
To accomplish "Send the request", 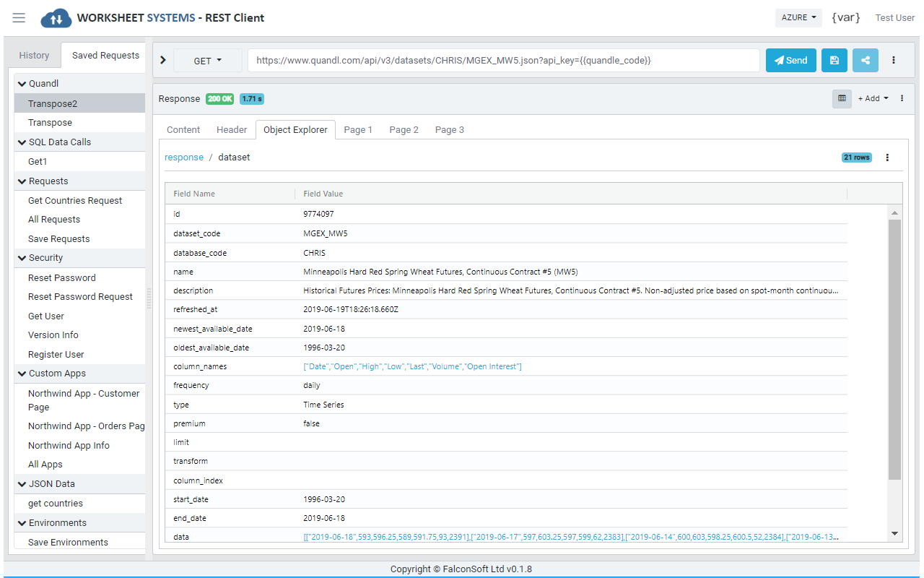I will [791, 61].
